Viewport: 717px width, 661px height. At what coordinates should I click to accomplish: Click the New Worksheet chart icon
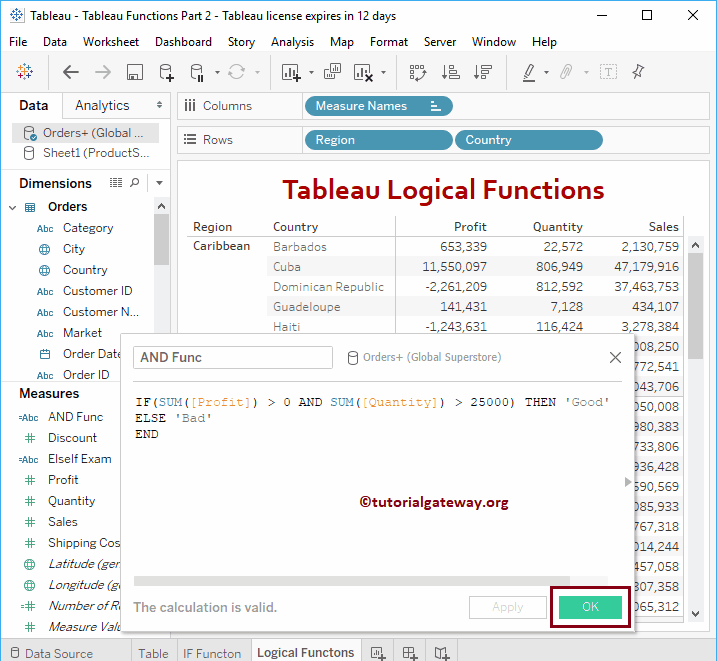click(x=291, y=72)
